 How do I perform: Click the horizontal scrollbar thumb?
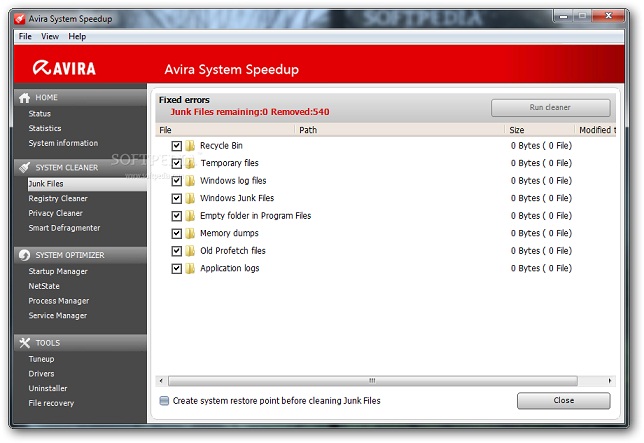[x=373, y=381]
